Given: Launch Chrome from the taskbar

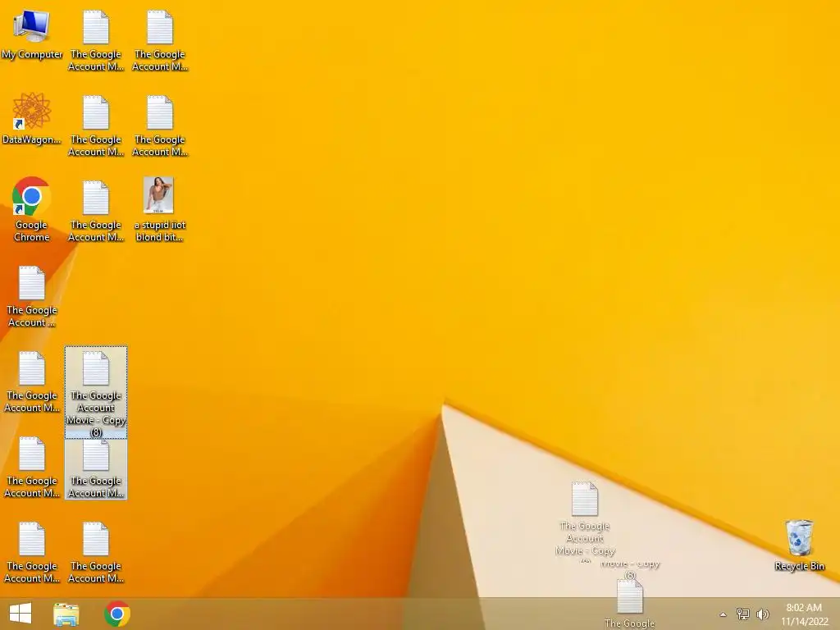Looking at the screenshot, I should point(117,614).
